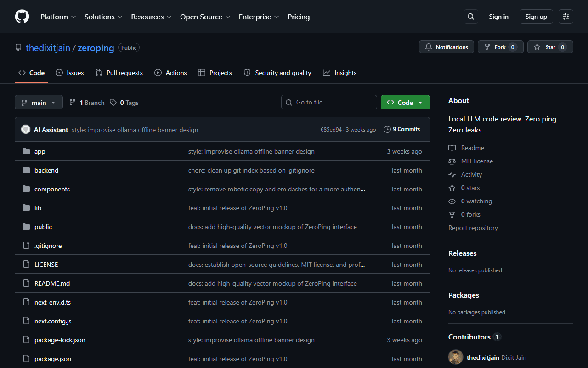Open the GitHub home logo
Screen dimensions: 588x368
pyautogui.click(x=22, y=17)
